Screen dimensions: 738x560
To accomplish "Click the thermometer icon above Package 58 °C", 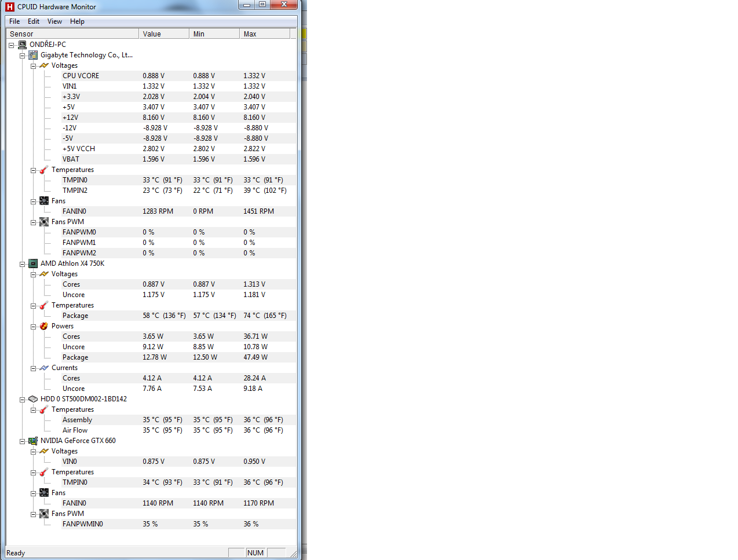I will (x=44, y=305).
